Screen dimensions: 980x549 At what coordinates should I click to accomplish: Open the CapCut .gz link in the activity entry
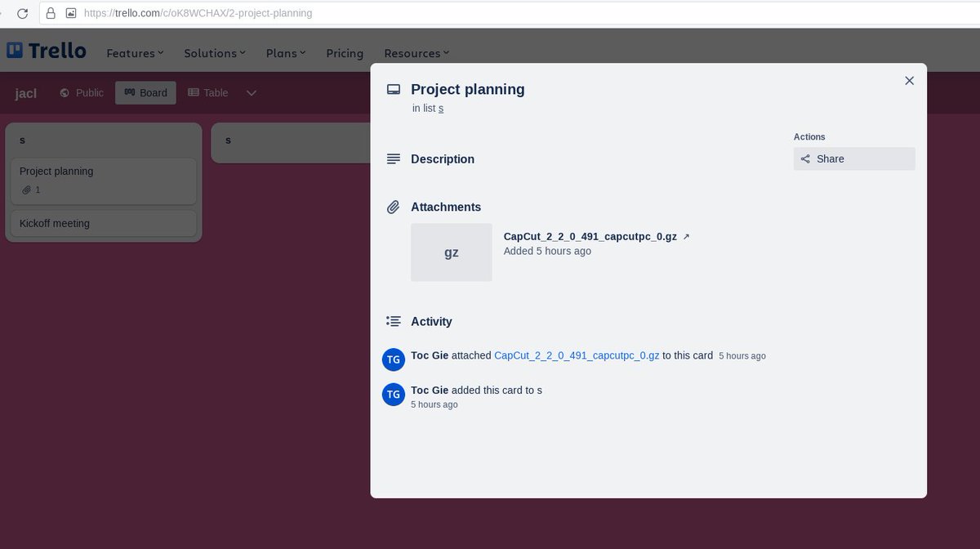[x=577, y=356]
